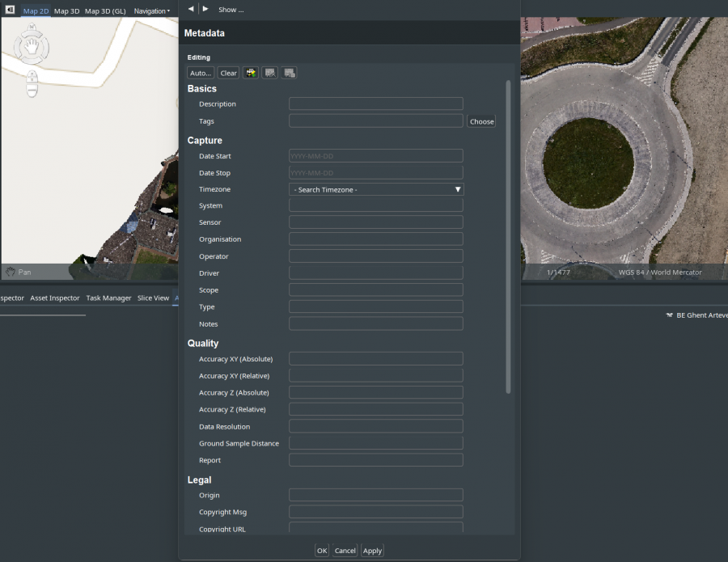Zoom out using map minus control
Image resolution: width=728 pixels, height=562 pixels.
click(32, 91)
